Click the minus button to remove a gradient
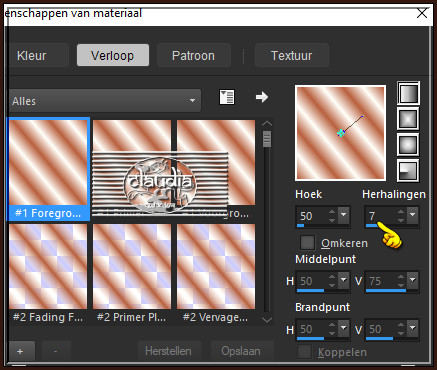 coord(56,351)
